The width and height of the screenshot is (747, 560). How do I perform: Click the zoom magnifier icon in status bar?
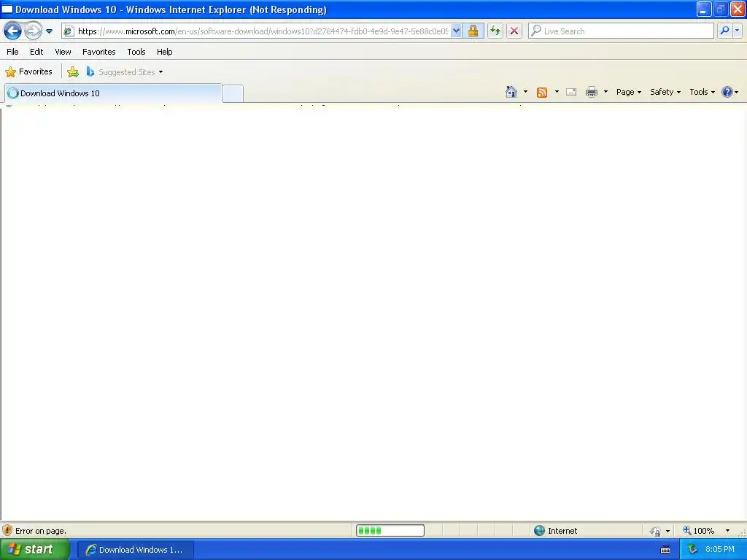[687, 531]
